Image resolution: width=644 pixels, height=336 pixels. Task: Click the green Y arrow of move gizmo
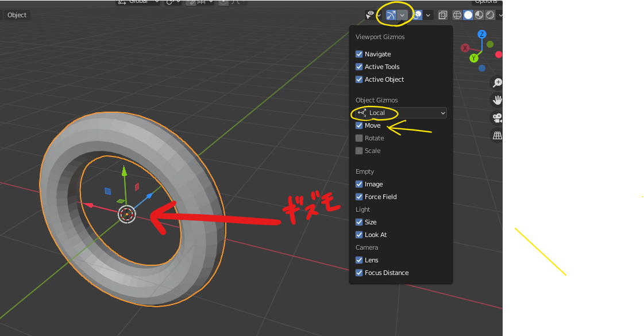click(125, 170)
